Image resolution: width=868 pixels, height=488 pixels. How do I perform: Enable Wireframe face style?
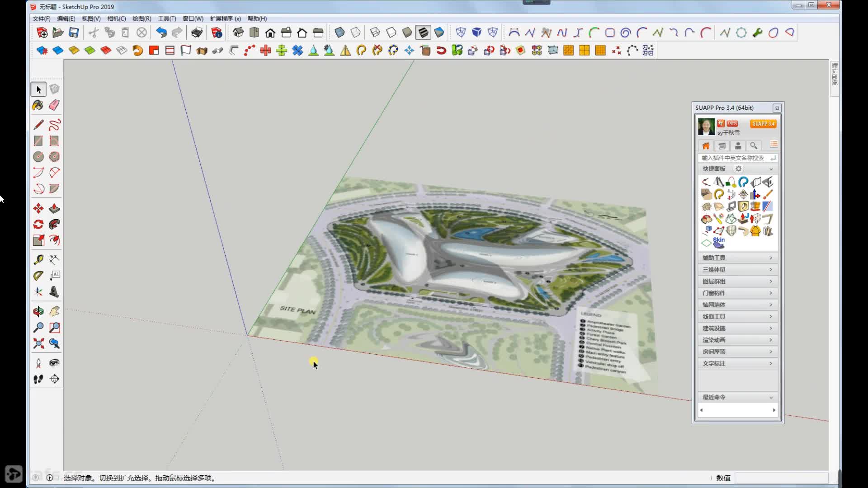click(x=375, y=33)
